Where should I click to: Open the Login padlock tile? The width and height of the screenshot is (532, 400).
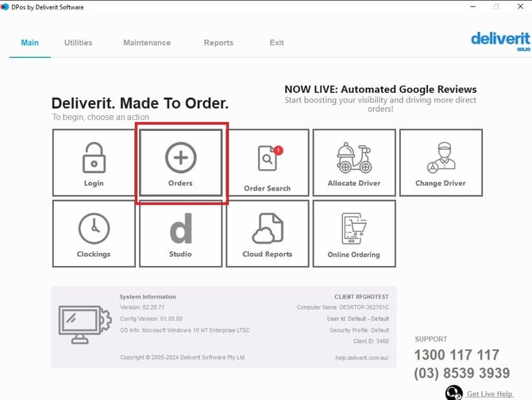[94, 163]
